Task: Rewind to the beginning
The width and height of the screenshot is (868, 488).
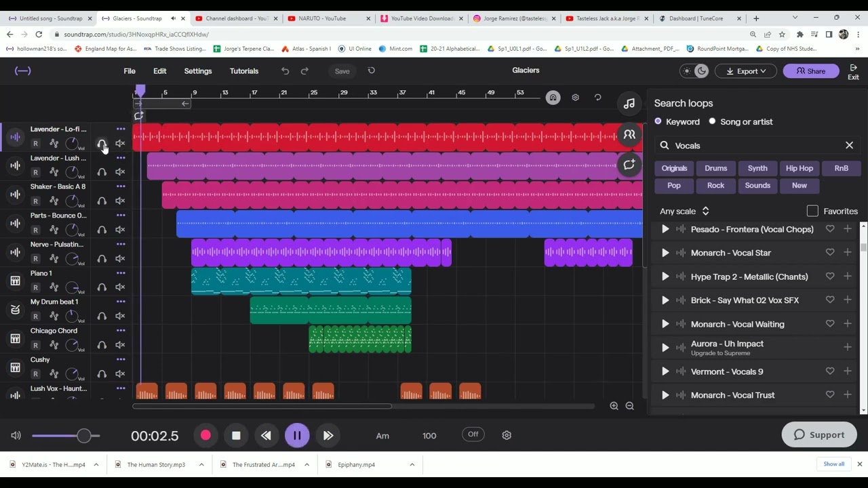Action: click(266, 436)
